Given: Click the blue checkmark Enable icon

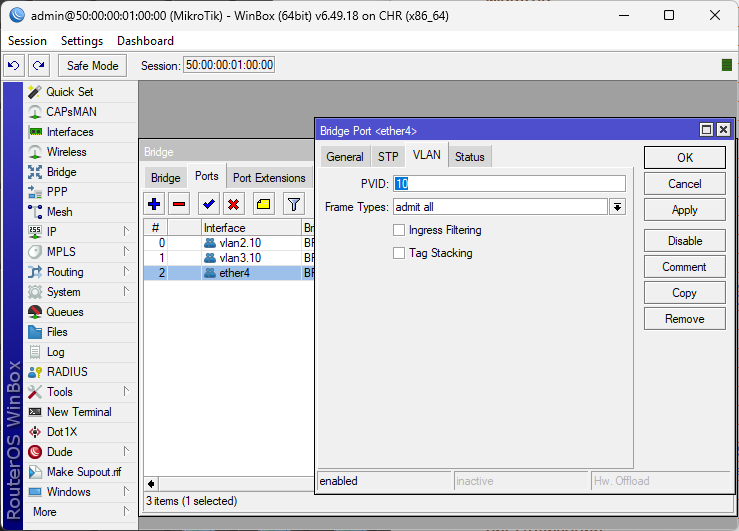Looking at the screenshot, I should click(209, 204).
